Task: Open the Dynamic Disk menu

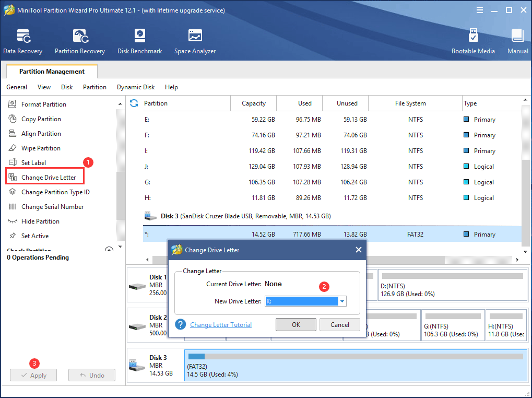Action: click(136, 87)
